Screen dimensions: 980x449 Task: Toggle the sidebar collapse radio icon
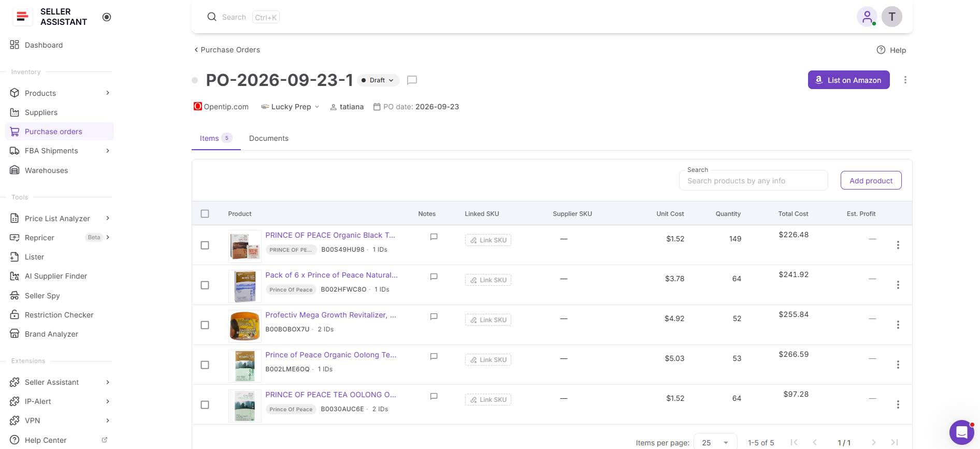(x=107, y=17)
